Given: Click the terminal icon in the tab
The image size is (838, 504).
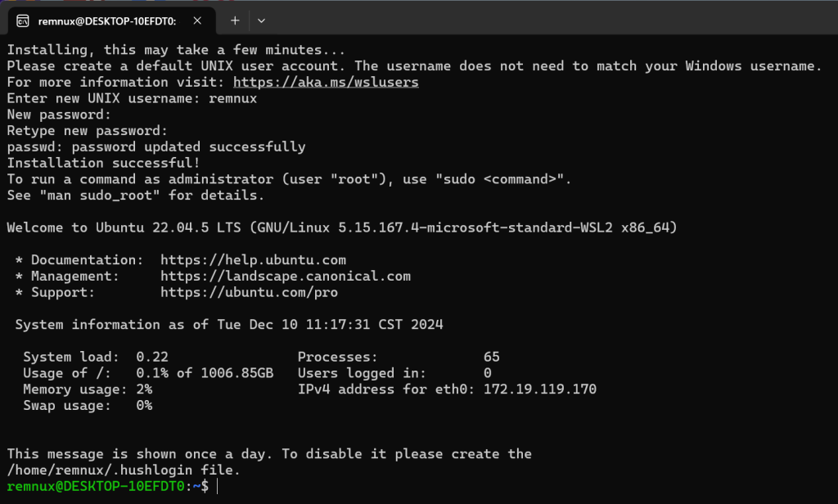Looking at the screenshot, I should point(22,20).
